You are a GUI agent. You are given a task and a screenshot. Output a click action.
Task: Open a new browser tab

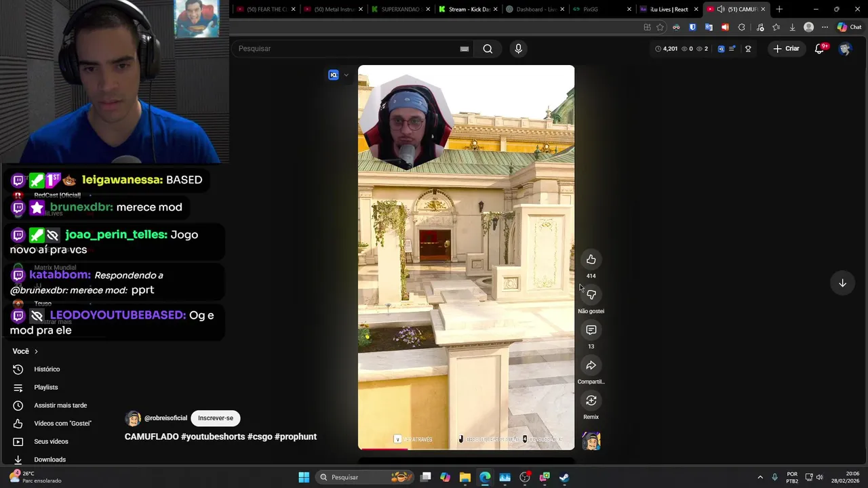tap(779, 9)
